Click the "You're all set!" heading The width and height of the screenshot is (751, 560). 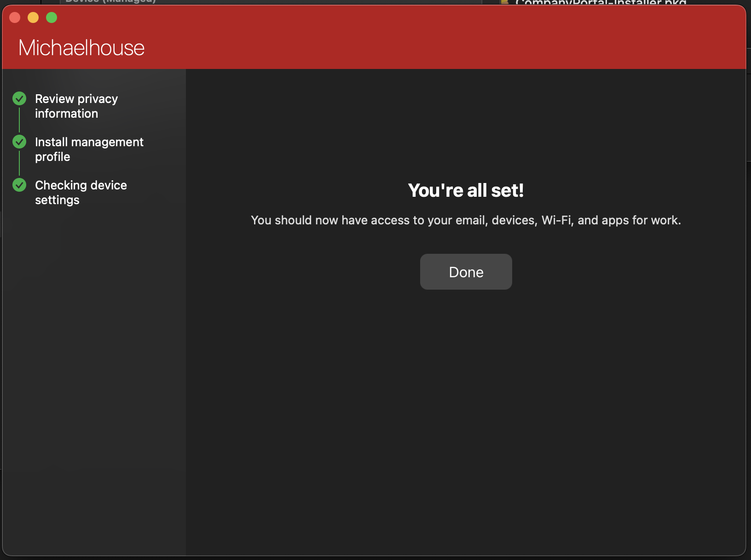click(466, 190)
